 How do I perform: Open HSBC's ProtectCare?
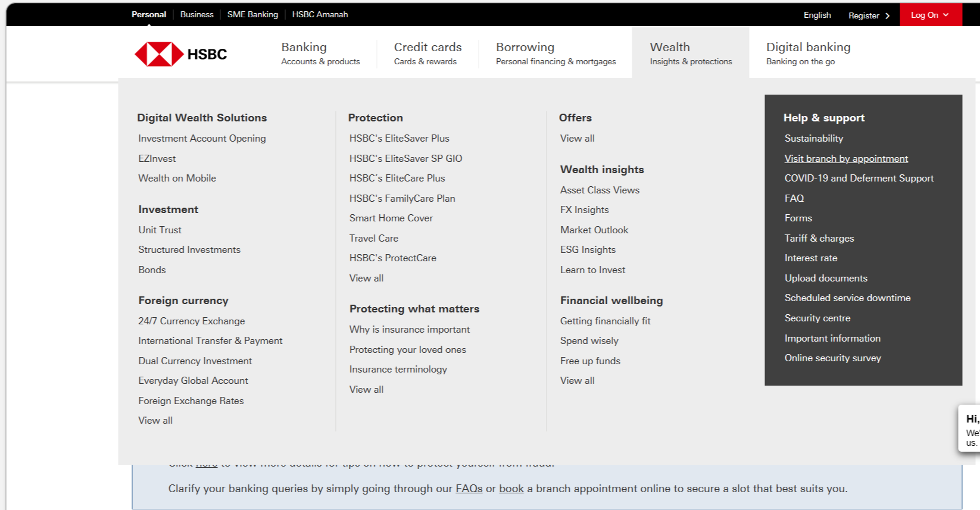(x=392, y=258)
